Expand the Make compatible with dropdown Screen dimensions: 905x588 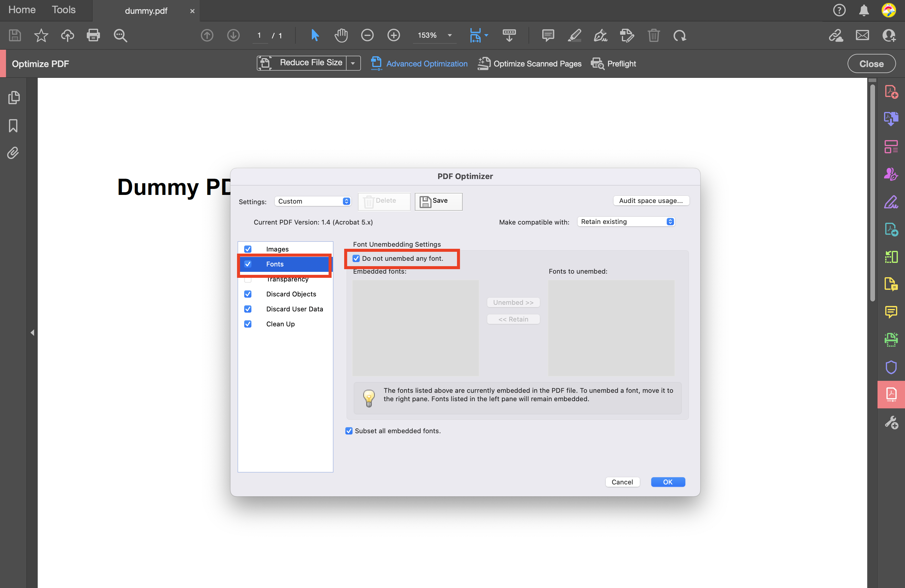tap(625, 221)
